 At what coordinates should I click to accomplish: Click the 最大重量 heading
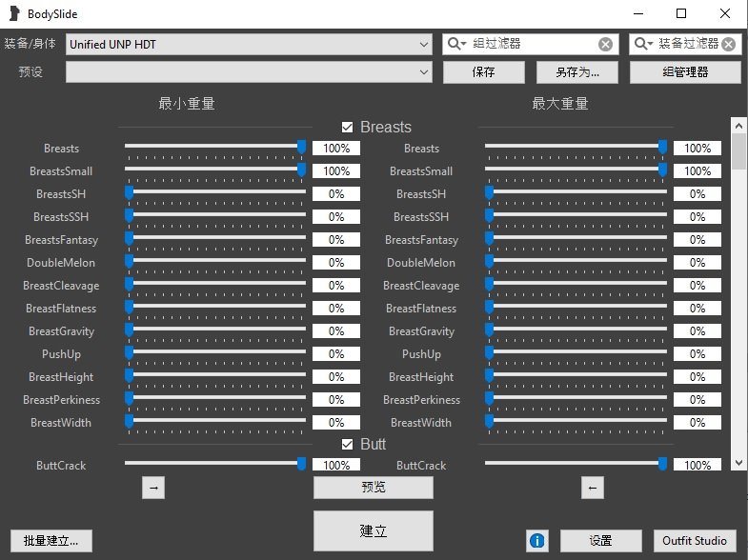coord(560,104)
